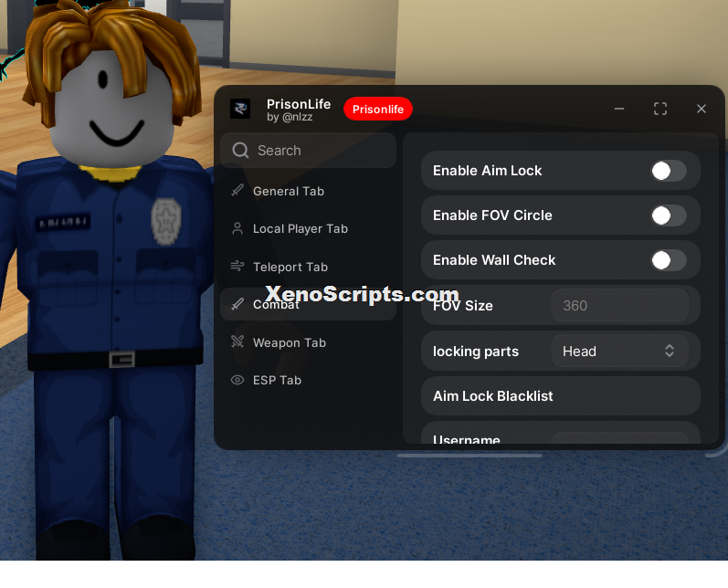Image resolution: width=728 pixels, height=588 pixels.
Task: Click the ESP Tab eye icon
Action: (237, 380)
